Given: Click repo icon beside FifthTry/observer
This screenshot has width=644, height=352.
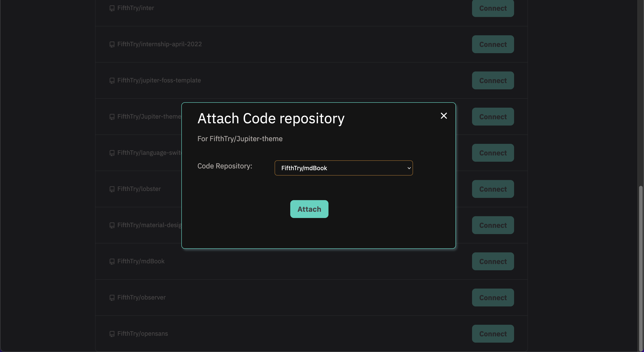Looking at the screenshot, I should (112, 298).
